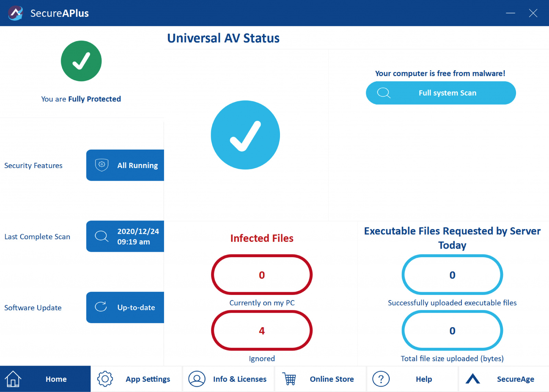Click the Online Store shopping cart icon
Viewport: 549px width, 392px height.
tap(289, 379)
